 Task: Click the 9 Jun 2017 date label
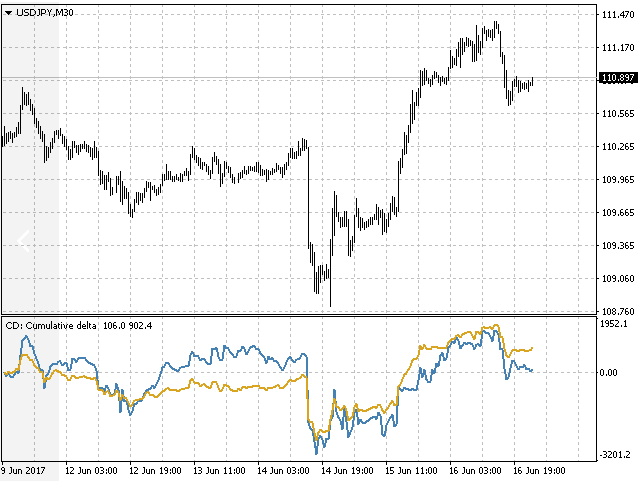point(22,469)
